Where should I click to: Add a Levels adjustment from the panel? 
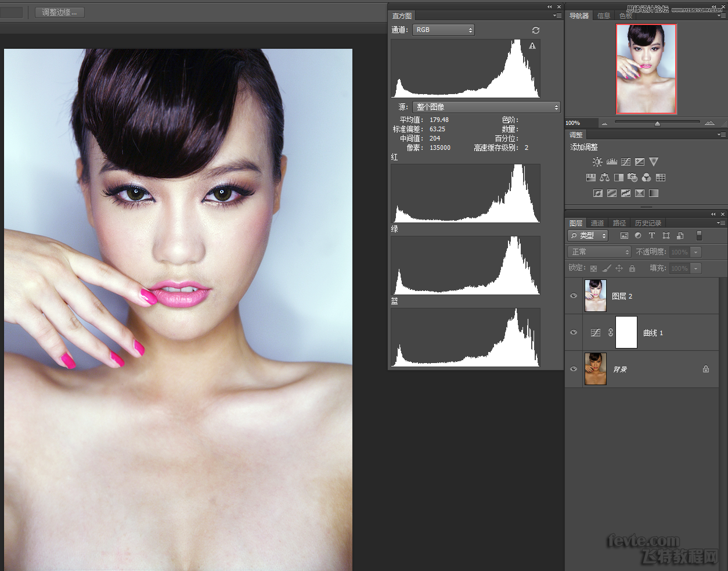point(611,162)
